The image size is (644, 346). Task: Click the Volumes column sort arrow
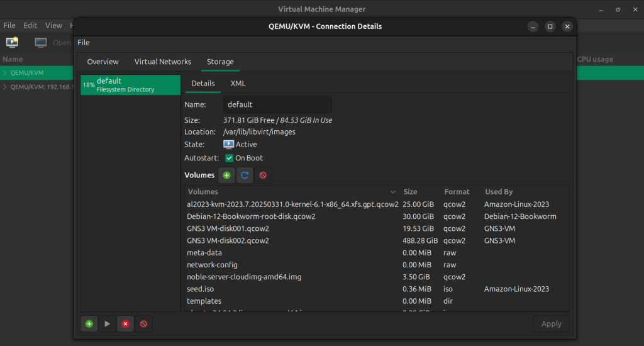(392, 192)
